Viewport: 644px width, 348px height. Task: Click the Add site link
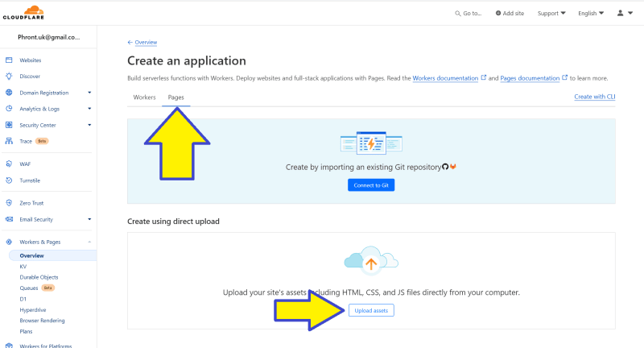510,13
